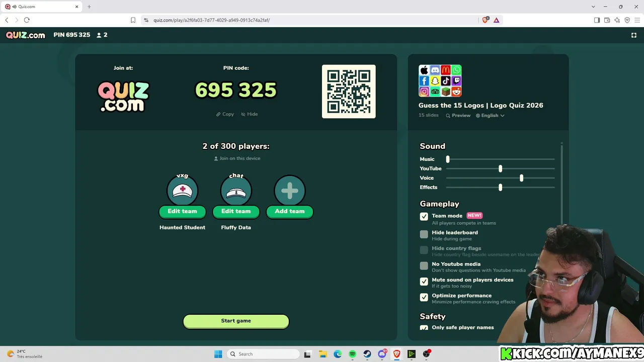
Task: Bookmark this page
Action: pyautogui.click(x=133, y=20)
